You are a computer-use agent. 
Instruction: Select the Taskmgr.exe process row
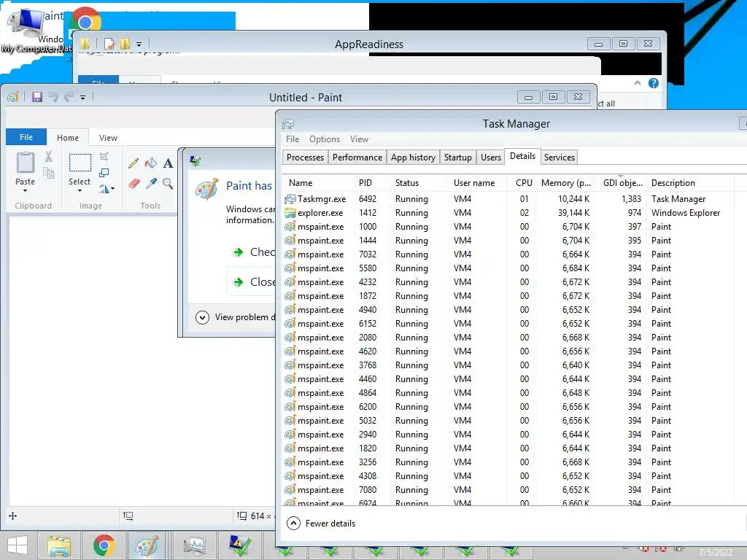tap(514, 199)
